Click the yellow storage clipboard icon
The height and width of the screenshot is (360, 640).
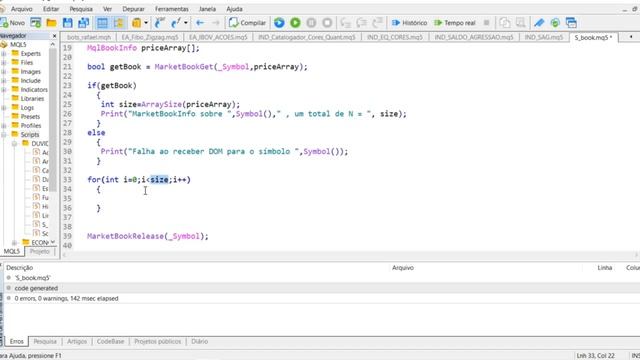(136, 23)
